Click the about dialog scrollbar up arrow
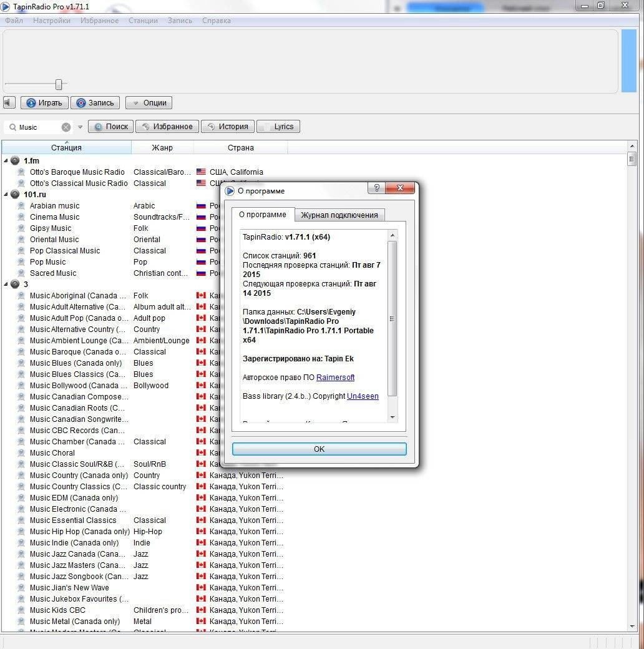Screen dimensions: 644x649 tap(393, 235)
